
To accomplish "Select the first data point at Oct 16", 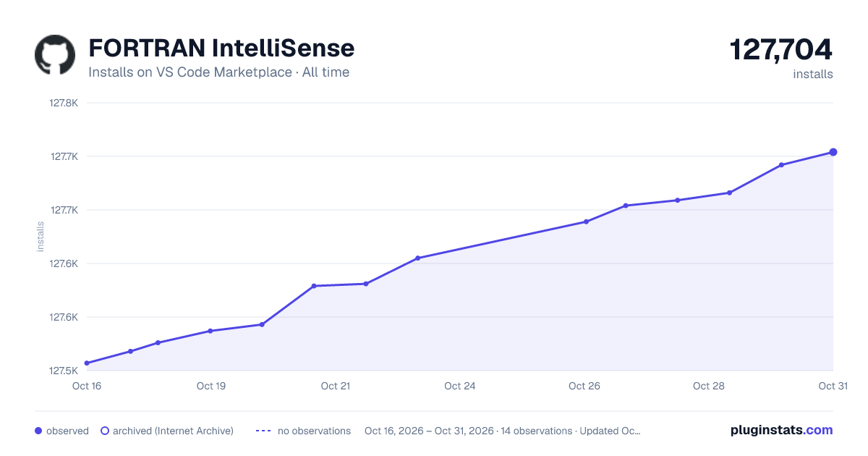I will pyautogui.click(x=87, y=363).
